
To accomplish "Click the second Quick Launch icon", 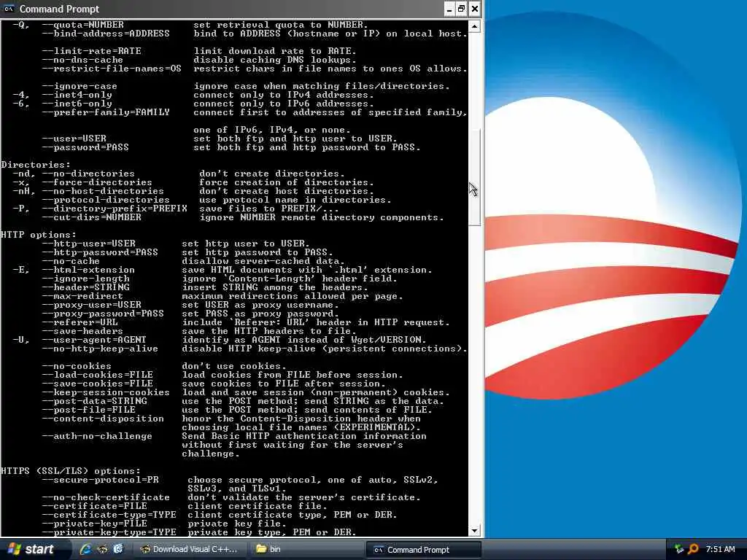I will [102, 549].
